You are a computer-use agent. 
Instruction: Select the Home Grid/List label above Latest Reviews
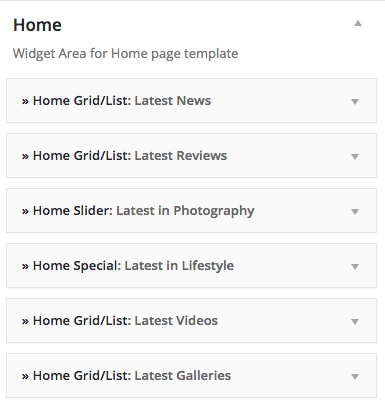(82, 156)
